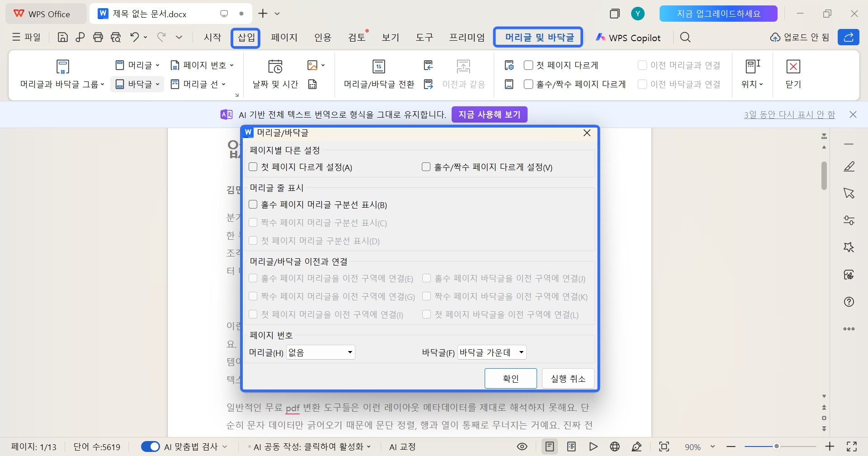Check 첫 페이지 다르게 설정(A) in dialog

pyautogui.click(x=253, y=167)
